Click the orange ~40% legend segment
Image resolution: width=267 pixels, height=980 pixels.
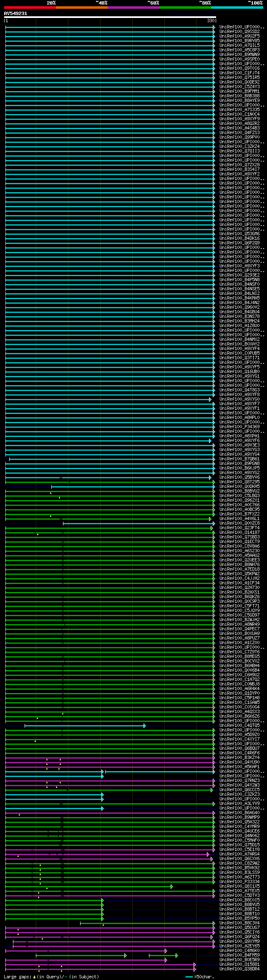pos(82,8)
